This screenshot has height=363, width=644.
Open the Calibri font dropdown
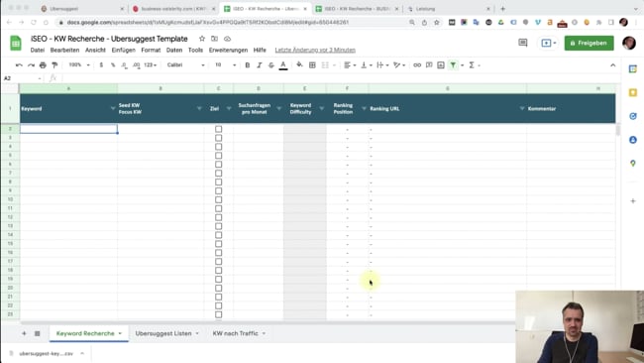[185, 64]
